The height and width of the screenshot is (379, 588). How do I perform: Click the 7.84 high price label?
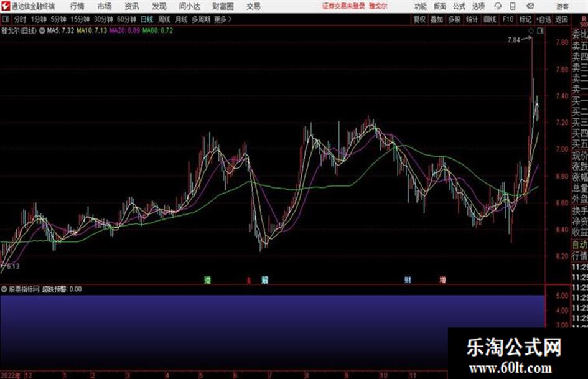tap(514, 40)
